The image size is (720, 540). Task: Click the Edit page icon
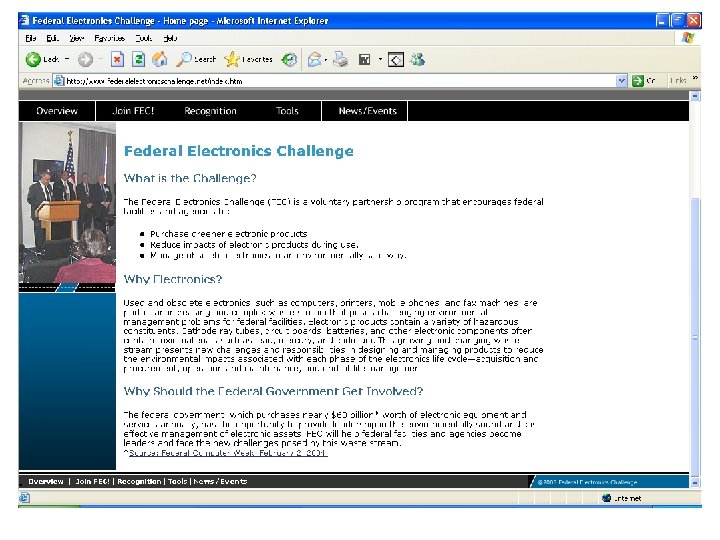click(365, 59)
